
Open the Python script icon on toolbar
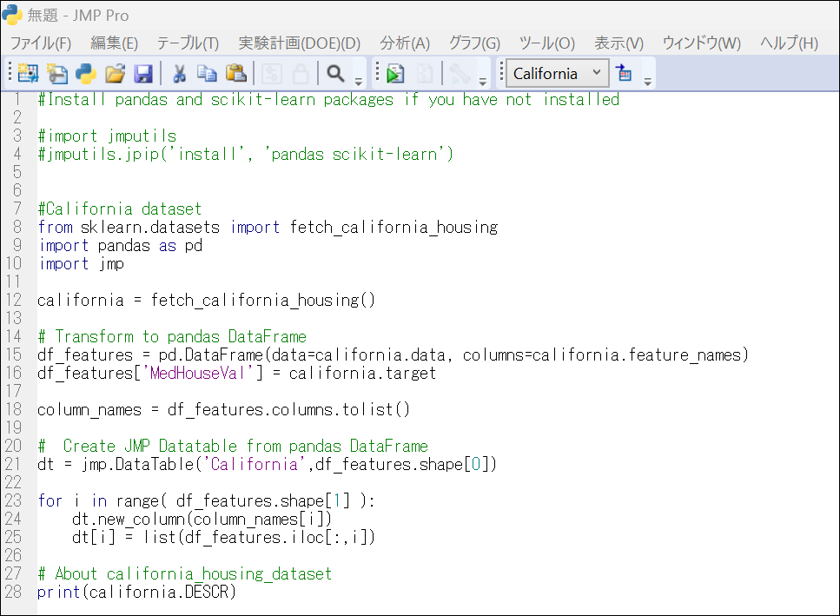pos(86,74)
